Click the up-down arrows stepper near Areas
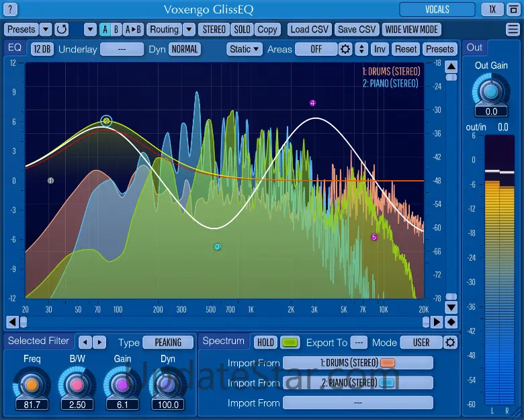The image size is (524, 420). click(x=361, y=49)
